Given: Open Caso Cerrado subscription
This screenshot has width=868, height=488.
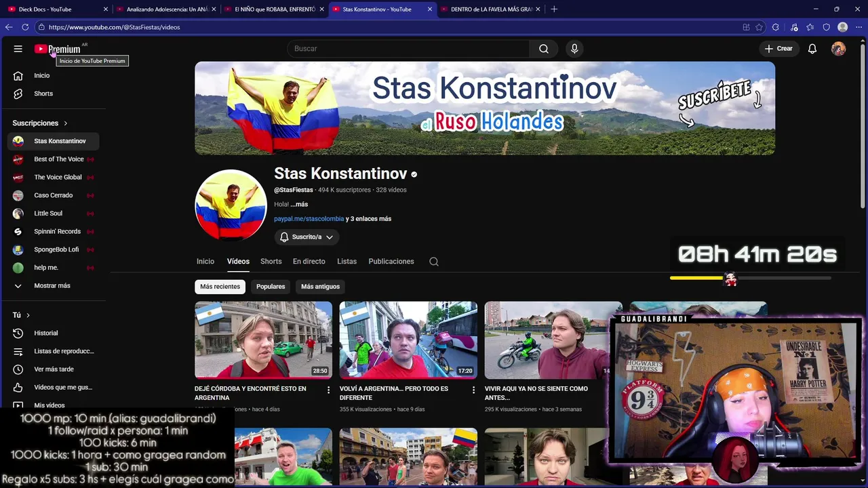Looking at the screenshot, I should pos(54,195).
